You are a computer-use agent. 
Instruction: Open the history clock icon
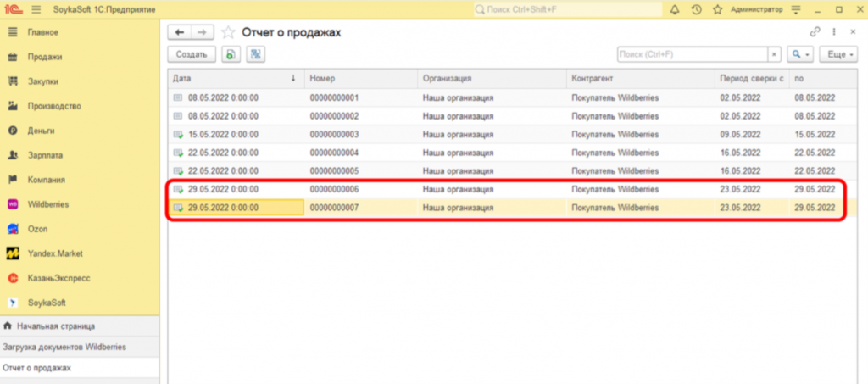(696, 10)
